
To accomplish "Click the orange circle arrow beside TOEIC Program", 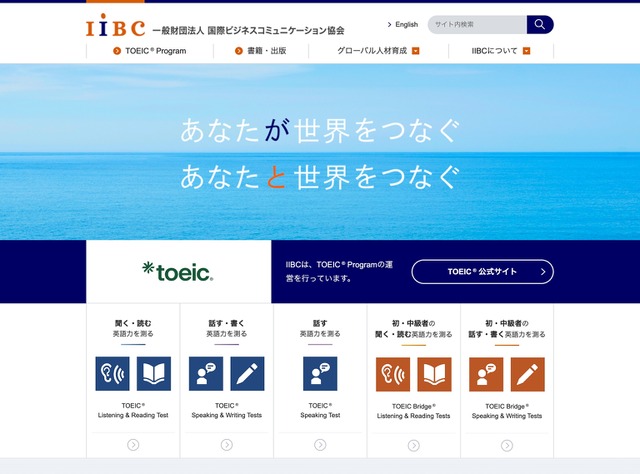I will [117, 51].
